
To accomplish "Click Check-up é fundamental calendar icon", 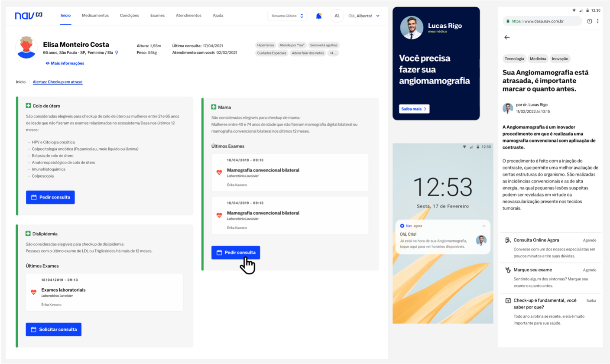I will pyautogui.click(x=508, y=300).
